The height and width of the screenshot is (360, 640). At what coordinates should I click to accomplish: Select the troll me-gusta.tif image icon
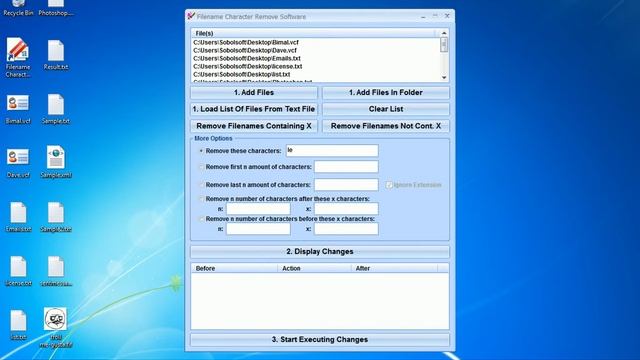(x=56, y=328)
